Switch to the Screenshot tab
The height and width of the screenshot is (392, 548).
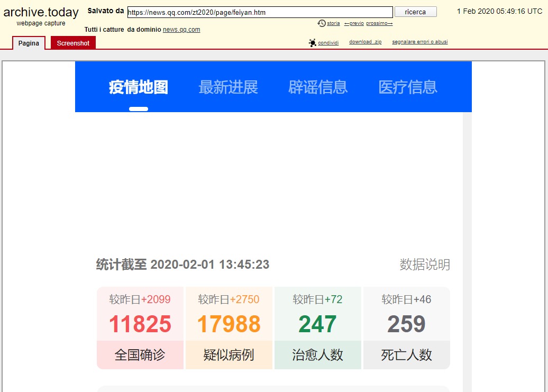73,43
